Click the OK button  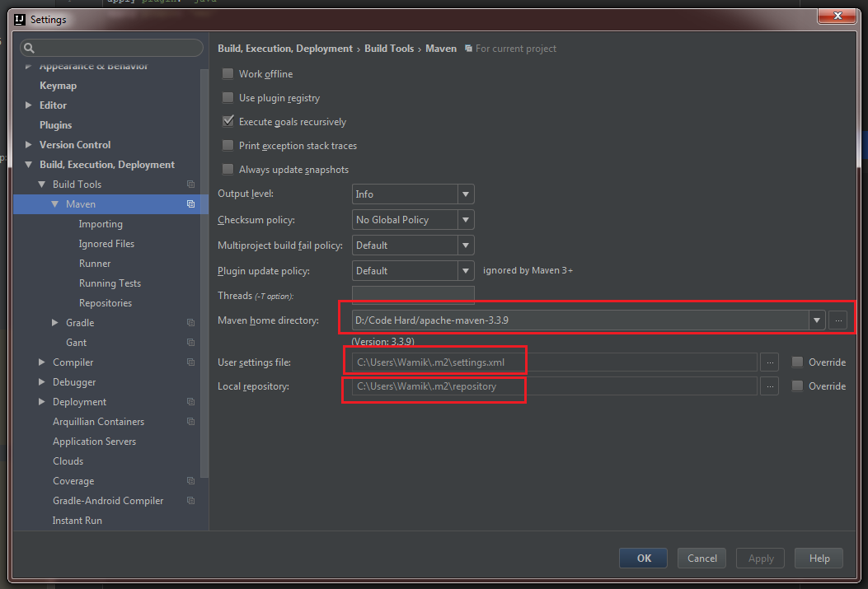pos(643,558)
